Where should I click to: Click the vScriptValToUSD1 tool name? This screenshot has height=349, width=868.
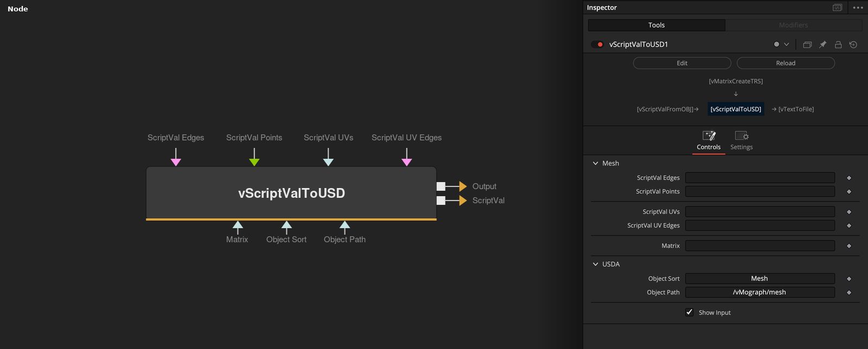(x=639, y=44)
